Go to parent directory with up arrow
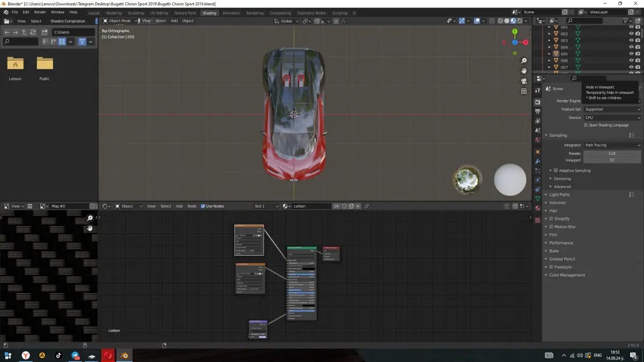This screenshot has width=644, height=362. 24,32
